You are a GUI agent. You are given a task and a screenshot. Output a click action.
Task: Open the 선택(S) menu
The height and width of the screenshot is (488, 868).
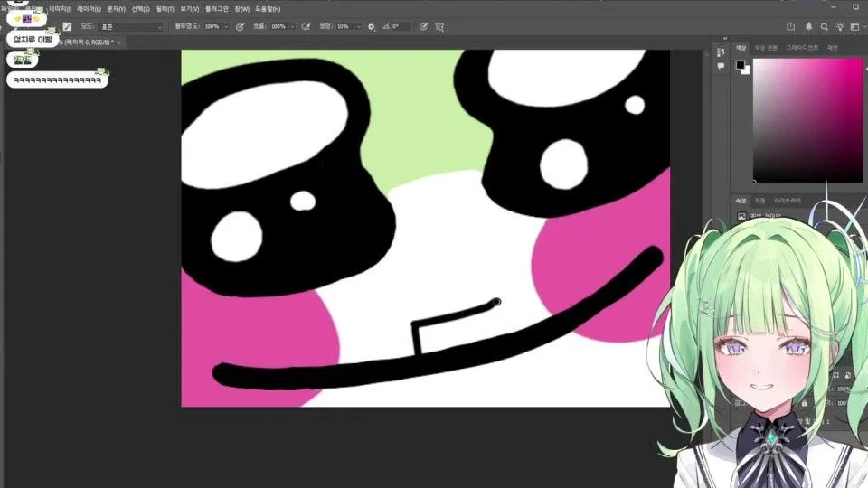141,9
